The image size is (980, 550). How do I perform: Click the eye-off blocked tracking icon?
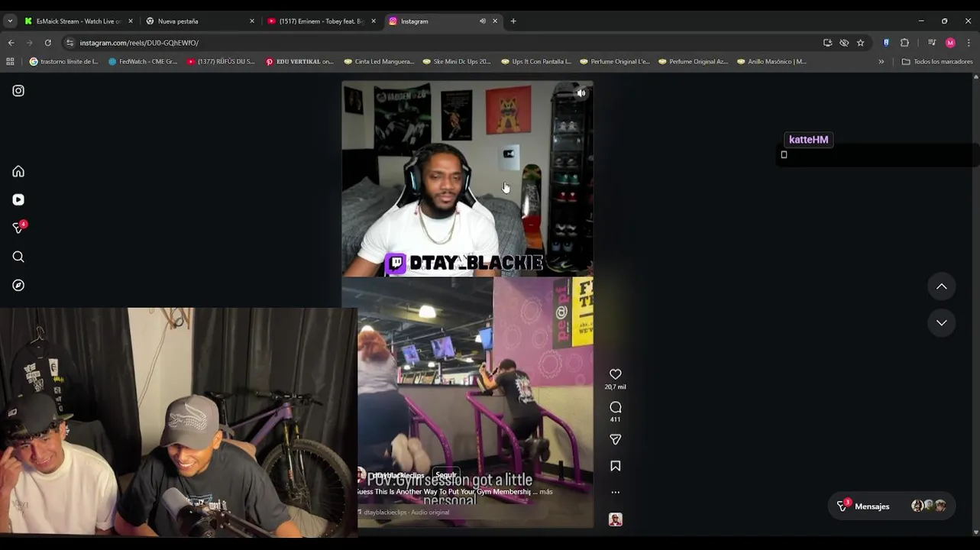844,43
